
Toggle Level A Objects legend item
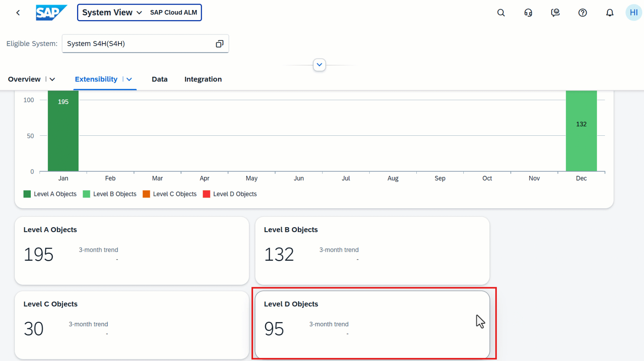(50, 194)
